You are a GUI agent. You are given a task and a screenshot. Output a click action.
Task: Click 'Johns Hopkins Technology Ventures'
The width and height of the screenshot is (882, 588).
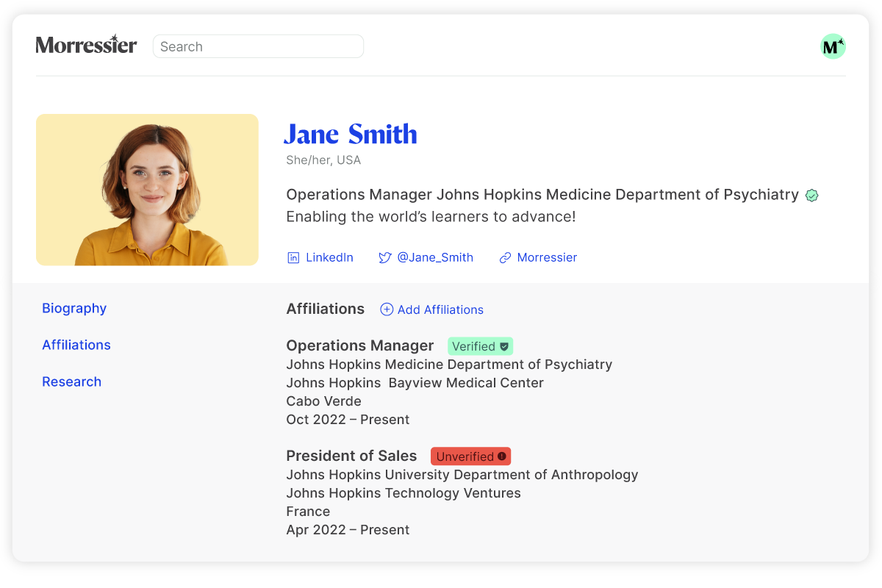404,493
